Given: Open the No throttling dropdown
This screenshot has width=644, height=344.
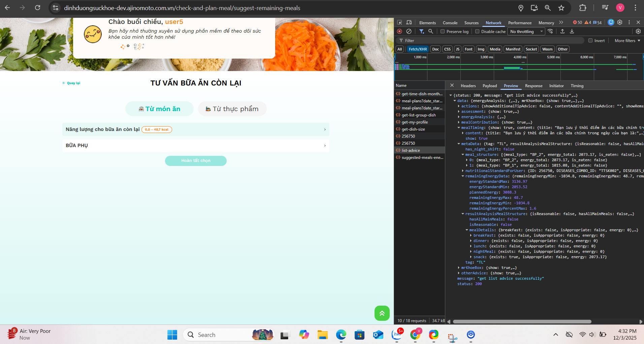Looking at the screenshot, I should (526, 32).
